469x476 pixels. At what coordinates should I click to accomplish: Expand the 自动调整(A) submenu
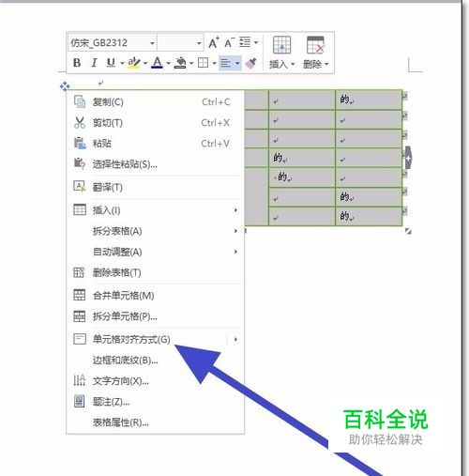[155, 252]
